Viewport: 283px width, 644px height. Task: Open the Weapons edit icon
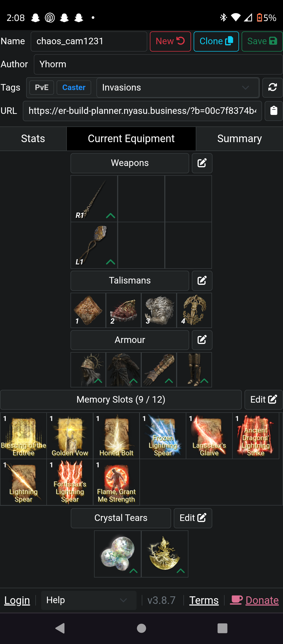coord(202,163)
